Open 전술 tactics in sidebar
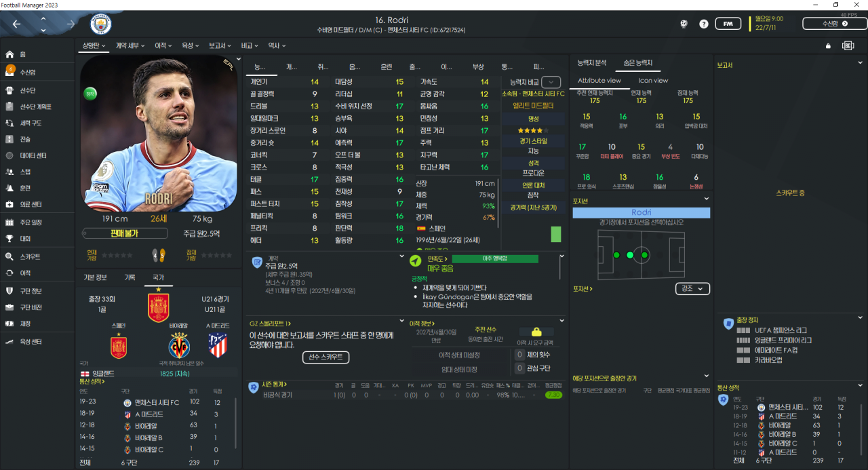Image resolution: width=868 pixels, height=470 pixels. (x=24, y=139)
